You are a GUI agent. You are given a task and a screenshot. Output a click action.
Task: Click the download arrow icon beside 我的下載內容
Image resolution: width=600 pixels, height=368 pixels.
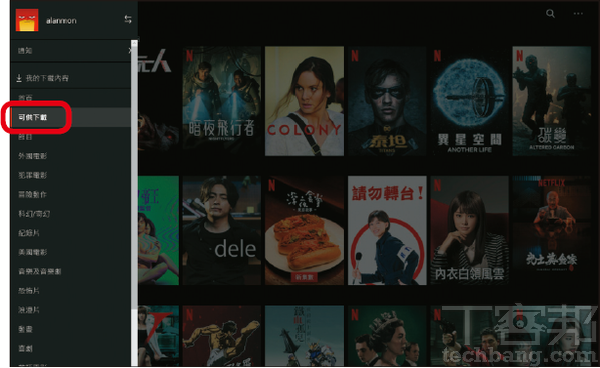(x=19, y=78)
